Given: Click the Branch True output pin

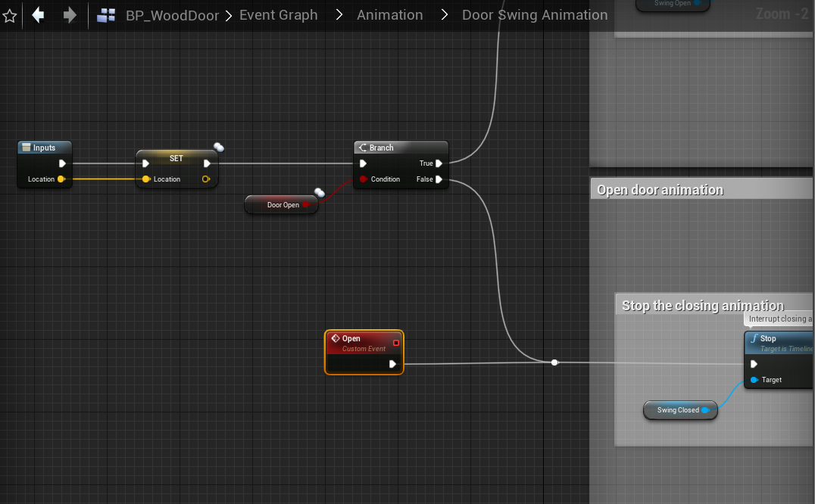Looking at the screenshot, I should coord(439,163).
